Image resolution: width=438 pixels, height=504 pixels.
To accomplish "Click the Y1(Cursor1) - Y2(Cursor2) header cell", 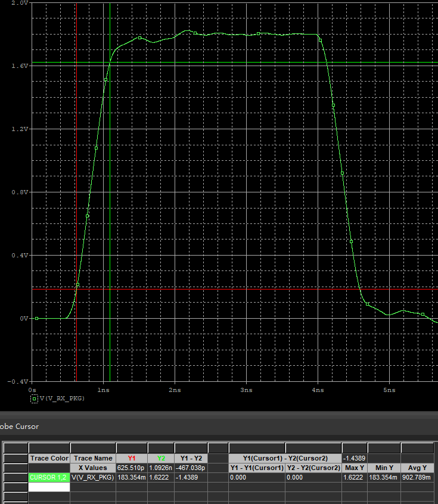I will (x=285, y=458).
